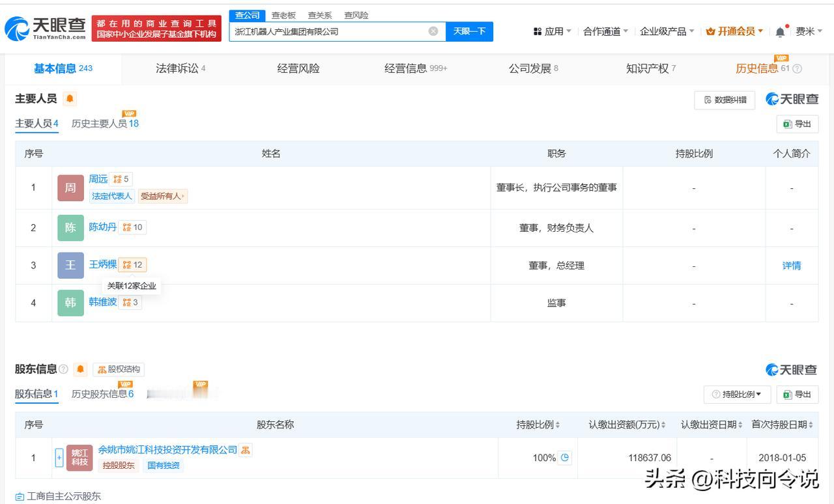This screenshot has height=504, width=834.
Task: Open the 持股比例 filter dropdown button
Action: point(737,395)
